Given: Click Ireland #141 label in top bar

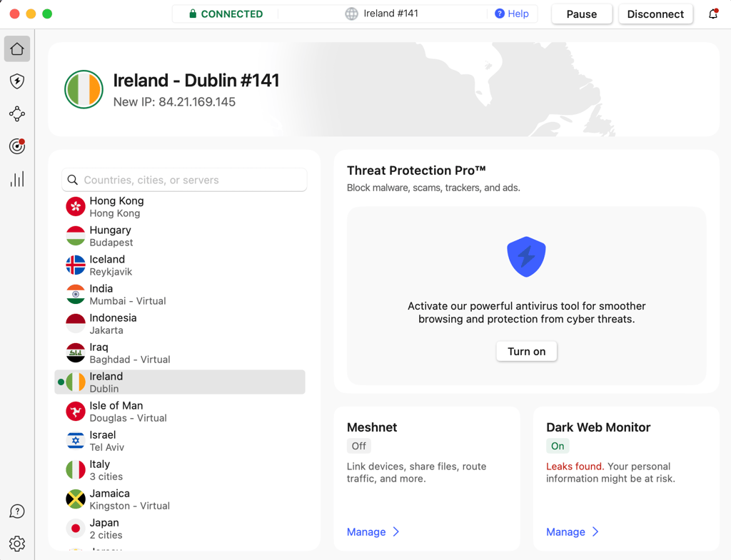Looking at the screenshot, I should (x=390, y=14).
